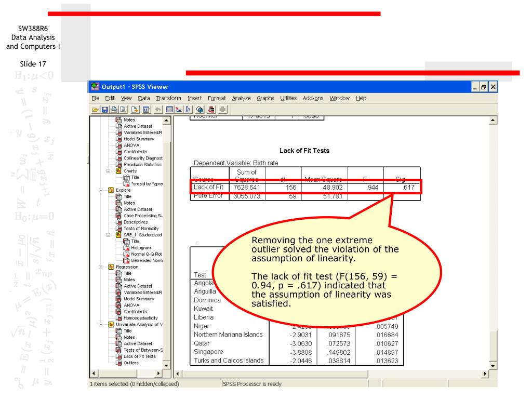Click the Outliers table icon in outline
Image resolution: width=532 pixels, height=399 pixels.
(119, 363)
